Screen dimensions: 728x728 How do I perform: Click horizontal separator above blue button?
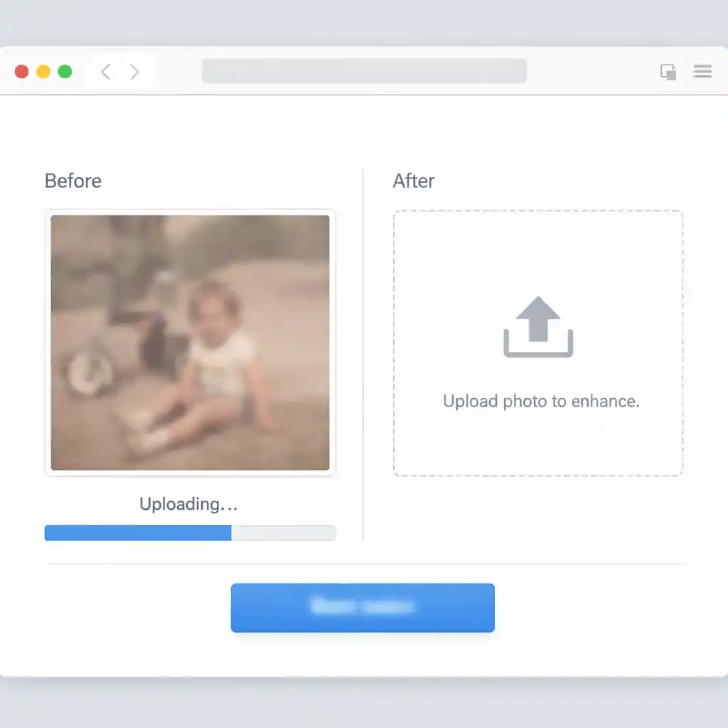click(x=363, y=564)
